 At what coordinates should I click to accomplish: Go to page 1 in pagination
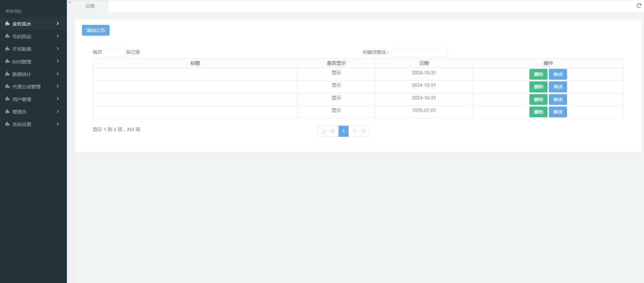343,131
